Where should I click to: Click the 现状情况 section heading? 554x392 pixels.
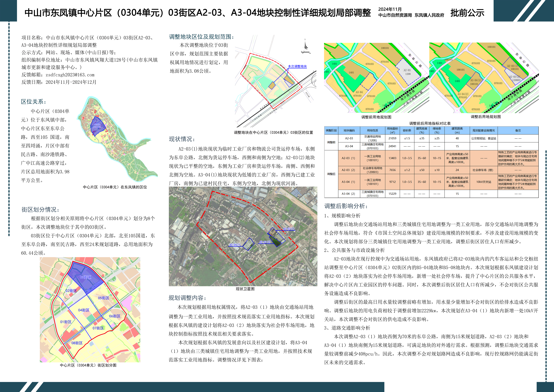[x=182, y=139]
